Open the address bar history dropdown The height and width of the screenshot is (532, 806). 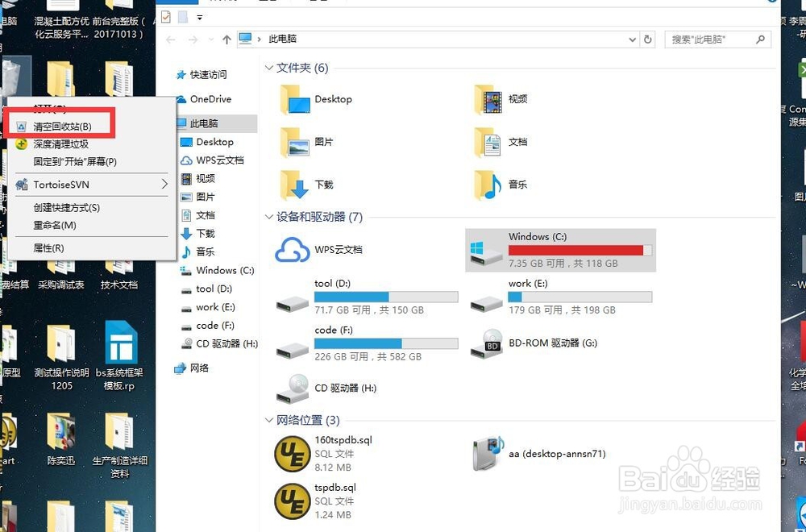(x=632, y=39)
